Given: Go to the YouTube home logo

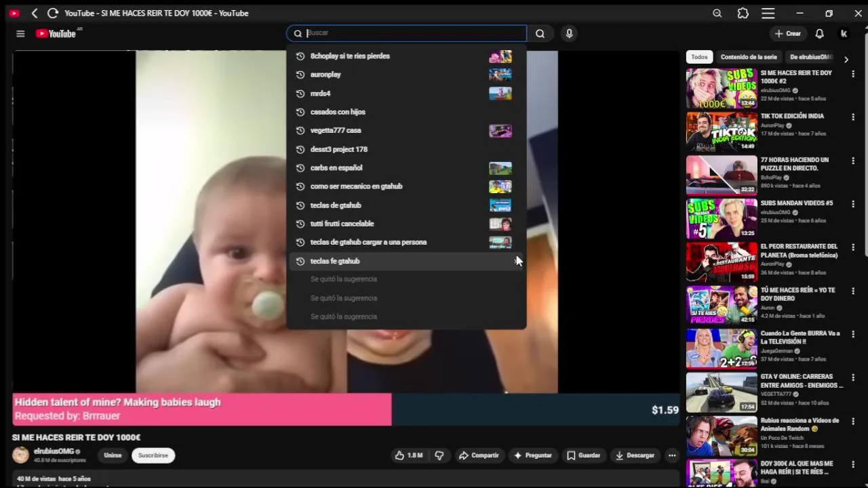Looking at the screenshot, I should coord(56,33).
